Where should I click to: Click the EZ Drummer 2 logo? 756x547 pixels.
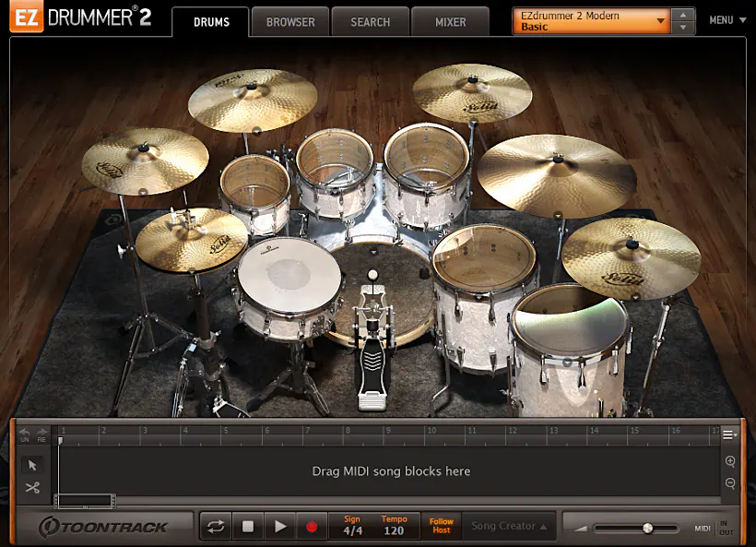[80, 17]
